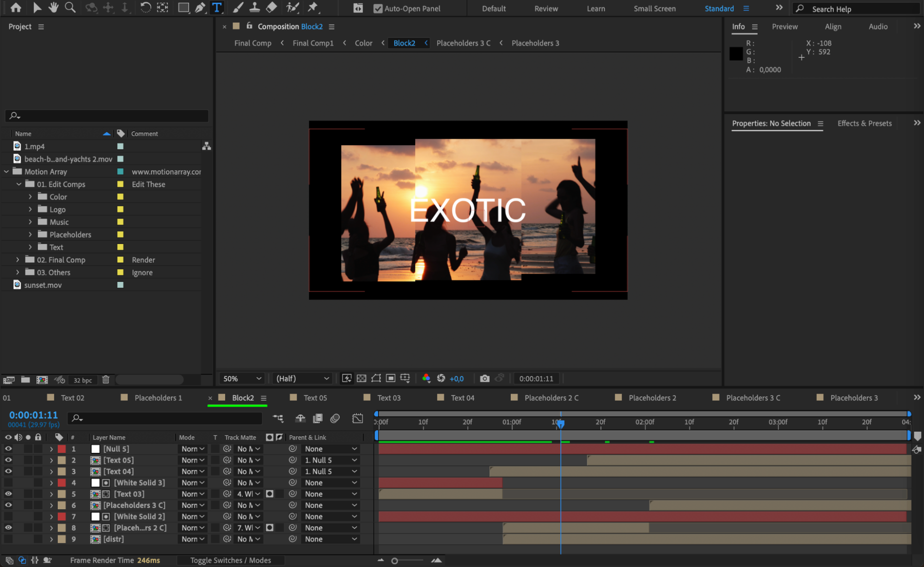Screen dimensions: 924x567
Task: Delete selected item with trash icon
Action: click(106, 380)
